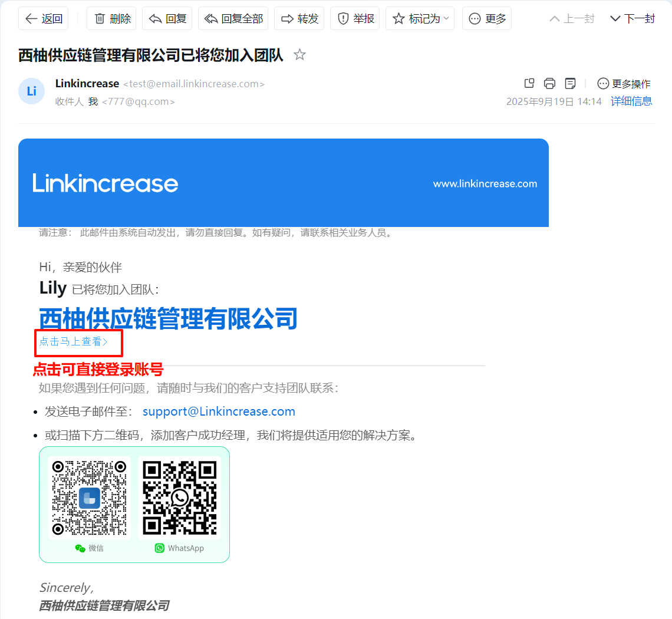Screen dimensions: 672x619
Task: Delete this email with 删除
Action: (x=111, y=19)
